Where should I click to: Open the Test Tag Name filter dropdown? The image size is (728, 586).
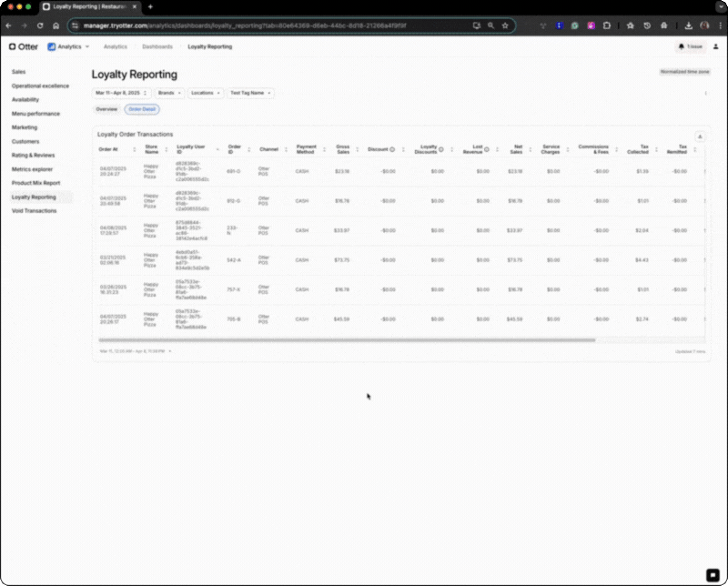tap(249, 93)
